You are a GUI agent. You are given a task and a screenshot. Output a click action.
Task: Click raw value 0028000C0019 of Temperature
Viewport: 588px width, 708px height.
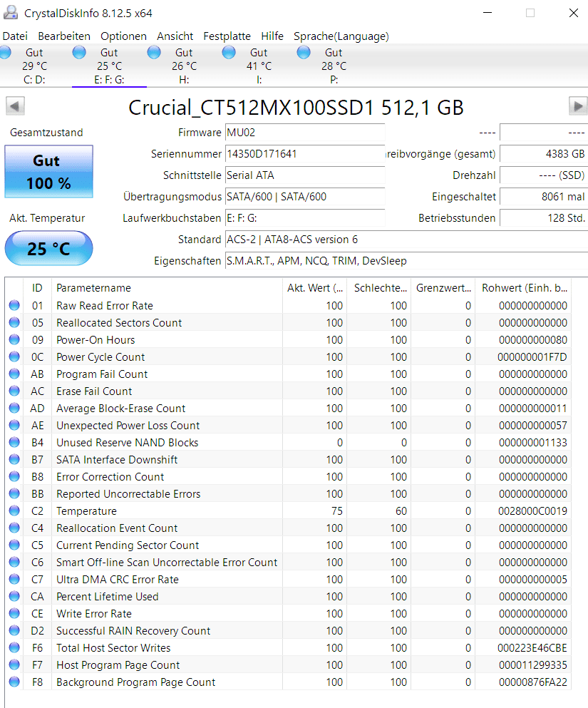[532, 511]
